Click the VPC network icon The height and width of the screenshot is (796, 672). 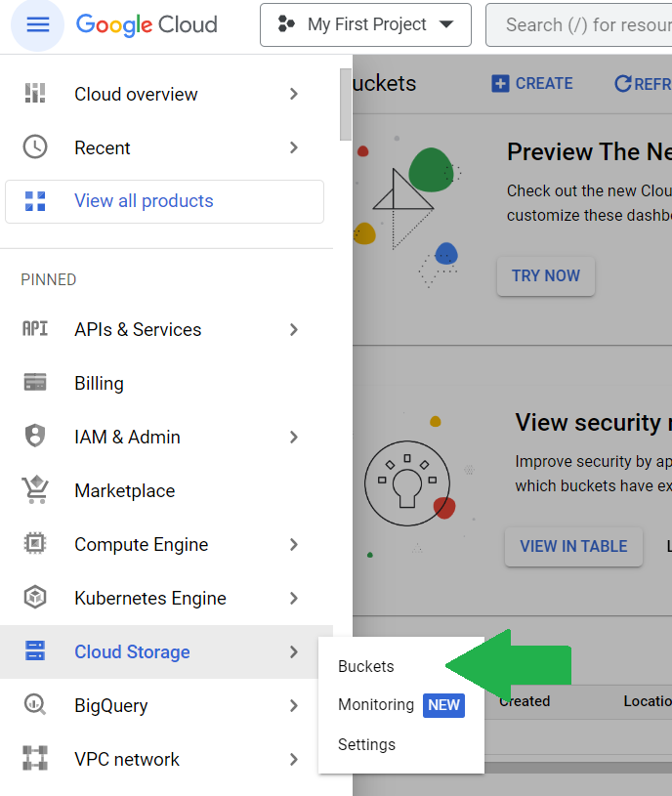click(x=35, y=759)
